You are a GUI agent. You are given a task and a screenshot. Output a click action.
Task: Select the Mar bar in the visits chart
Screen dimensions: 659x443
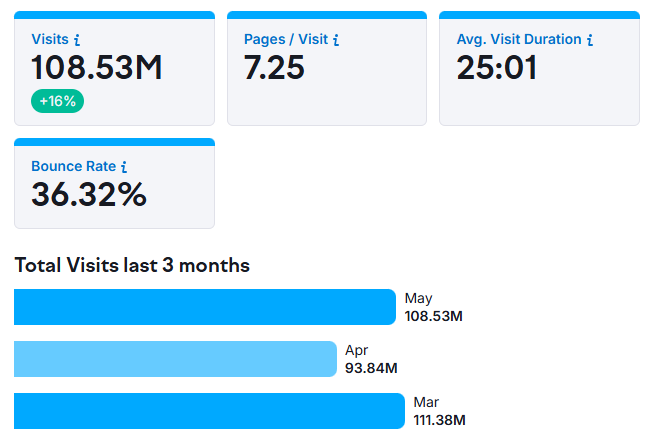tap(209, 411)
